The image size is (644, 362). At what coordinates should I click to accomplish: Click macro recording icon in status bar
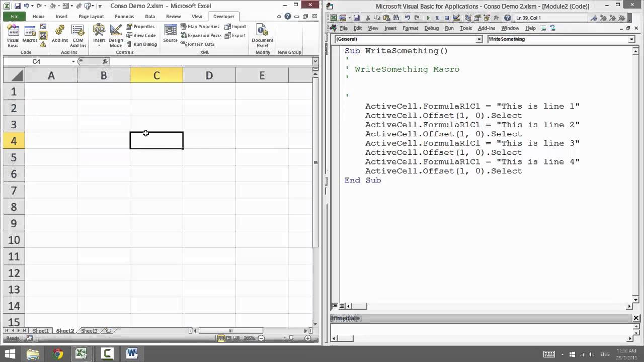tap(29, 338)
